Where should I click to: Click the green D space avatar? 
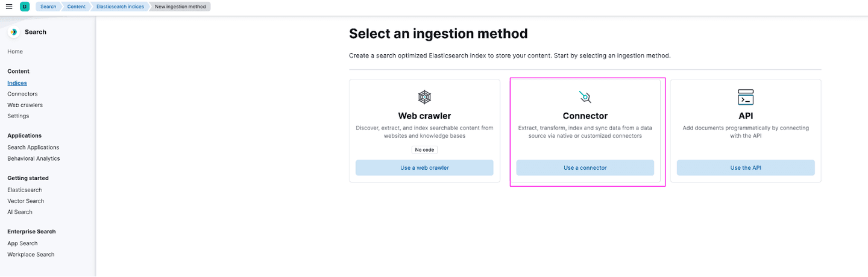click(24, 7)
